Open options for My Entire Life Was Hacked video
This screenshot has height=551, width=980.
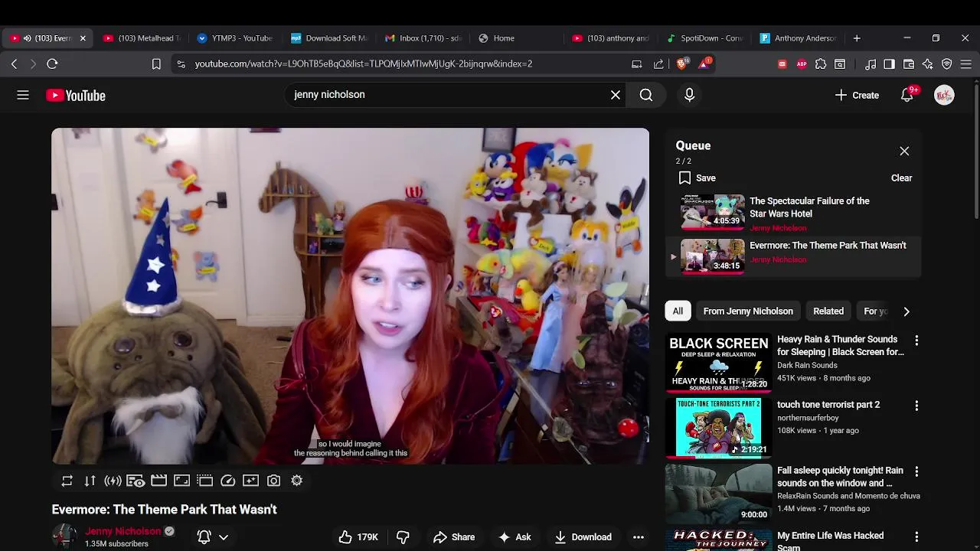[x=916, y=537]
